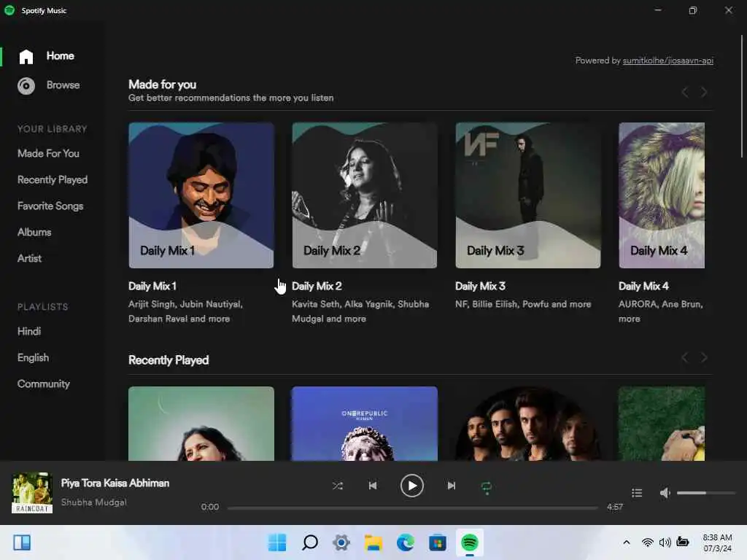Open the Wi-Fi network tray icon
The width and height of the screenshot is (747, 560).
(648, 542)
